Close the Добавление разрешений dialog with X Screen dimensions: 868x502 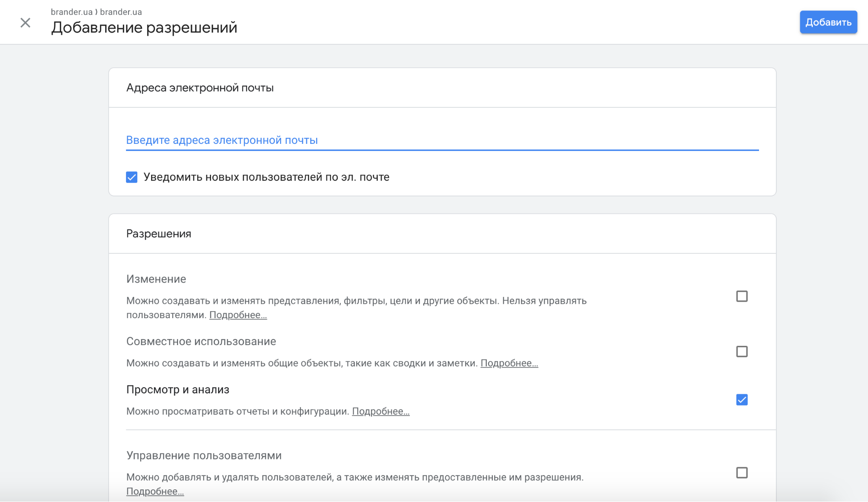click(x=25, y=23)
